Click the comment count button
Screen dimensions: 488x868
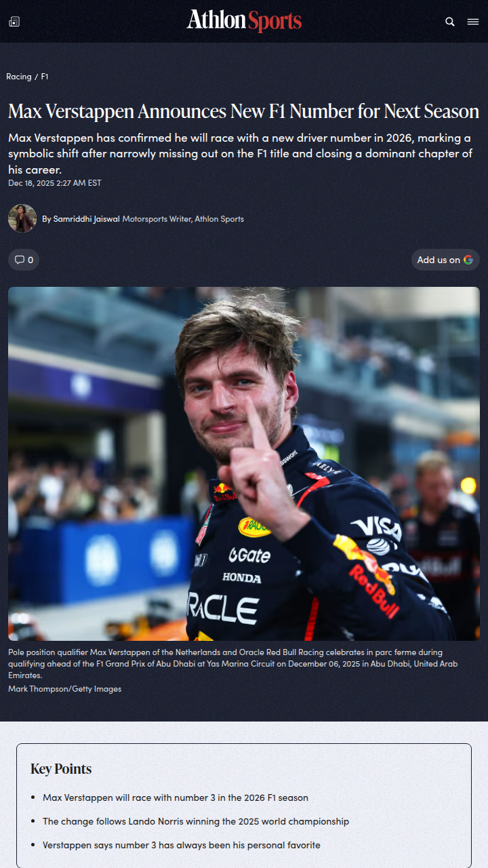24,260
